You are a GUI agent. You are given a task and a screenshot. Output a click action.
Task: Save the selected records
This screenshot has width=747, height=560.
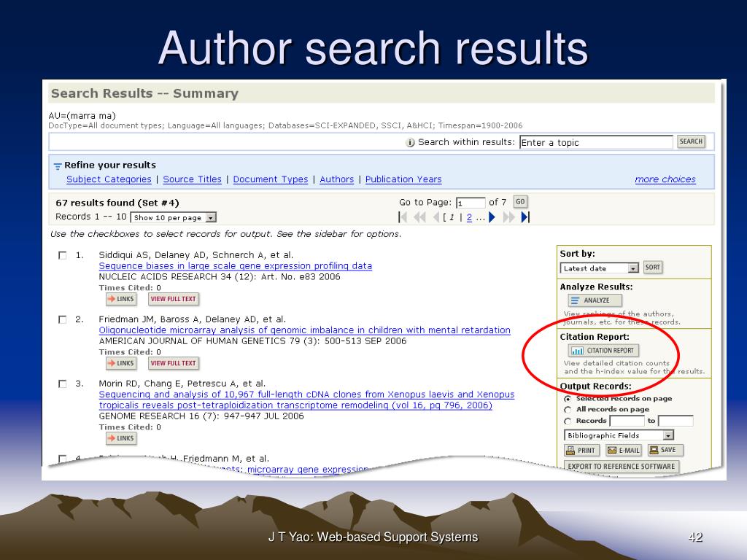[665, 450]
